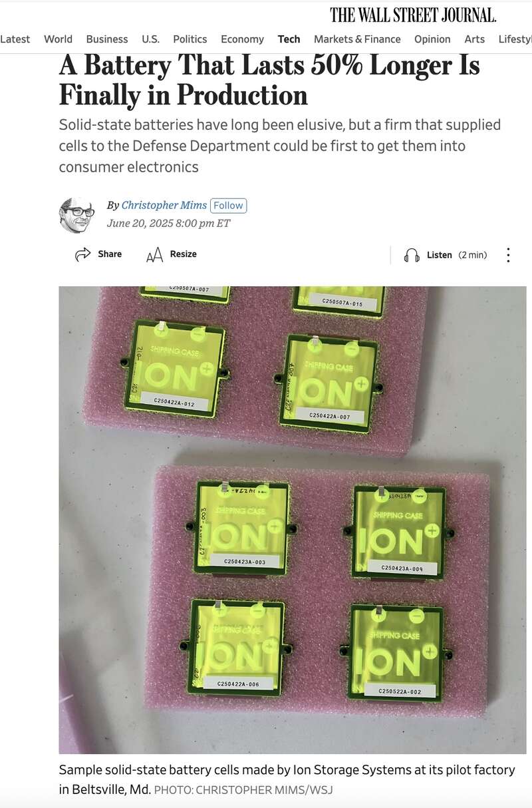The image size is (532, 808).
Task: Open the World section
Action: 58,39
